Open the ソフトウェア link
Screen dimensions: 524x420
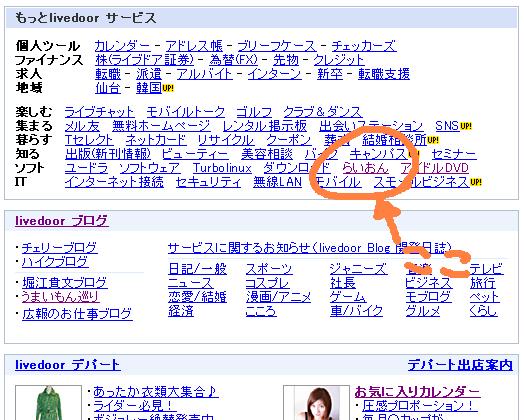150,168
